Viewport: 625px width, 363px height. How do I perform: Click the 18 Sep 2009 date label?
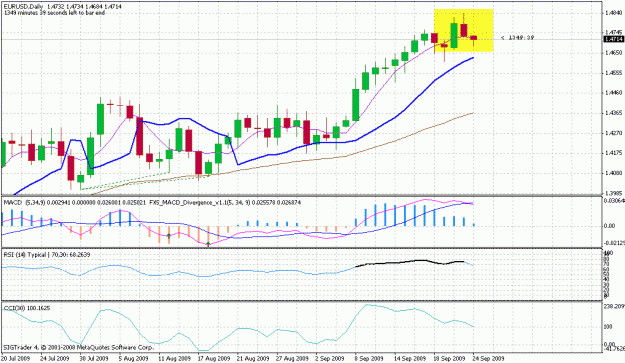coord(449,358)
